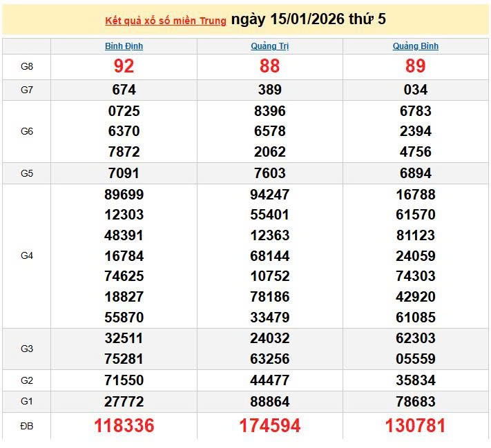Select G6 number 4756
Image resolution: width=491 pixels, height=448 pixels.
(x=416, y=152)
